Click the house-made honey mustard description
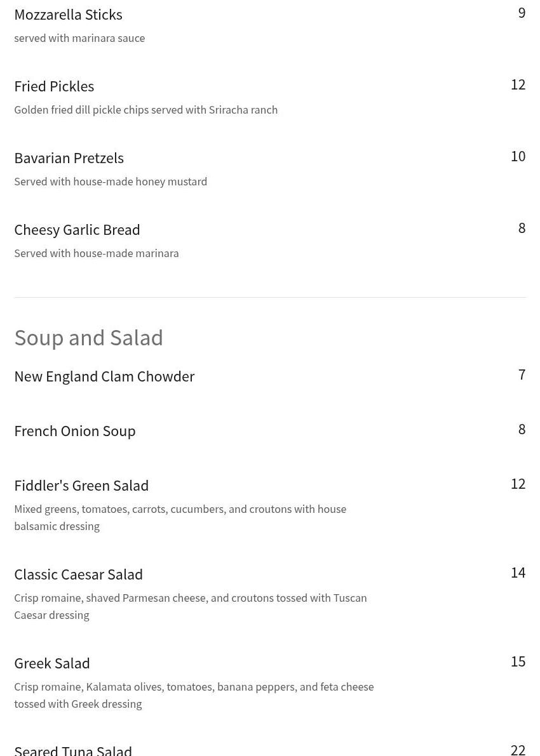Screen dimensions: 540x756 111,182
